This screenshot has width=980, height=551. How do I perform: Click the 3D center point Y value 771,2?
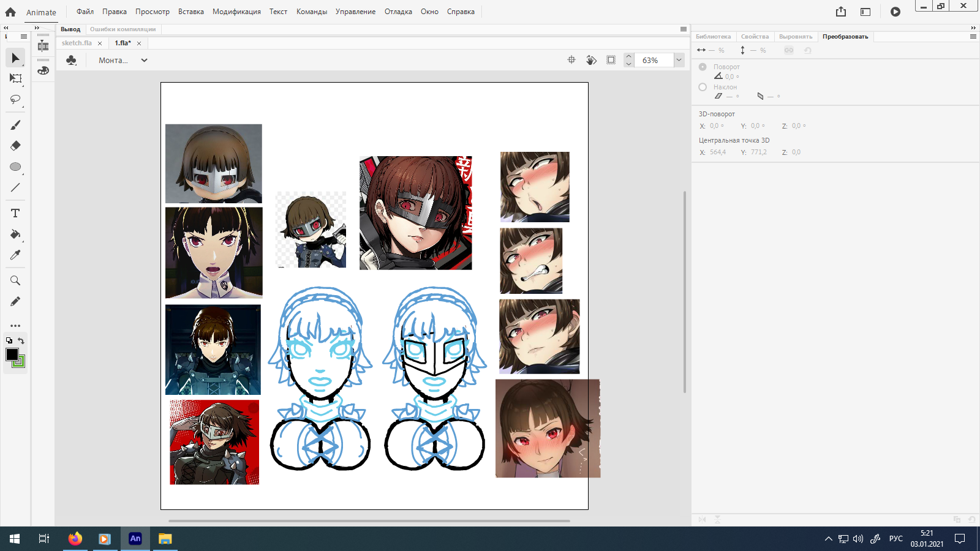759,152
